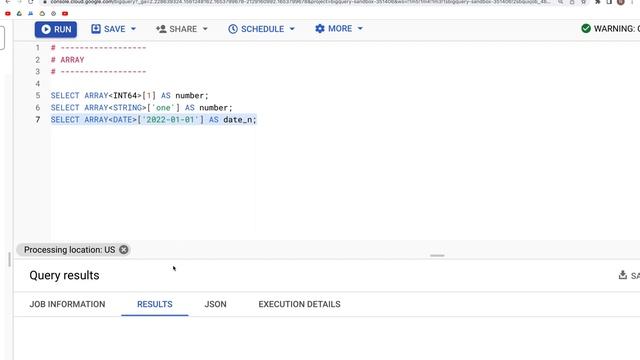Select the RESULTS tab
Screen dimensions: 640x360
[155, 304]
